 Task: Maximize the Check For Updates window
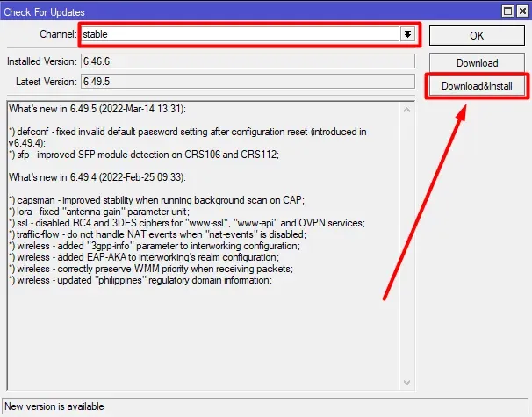point(507,10)
